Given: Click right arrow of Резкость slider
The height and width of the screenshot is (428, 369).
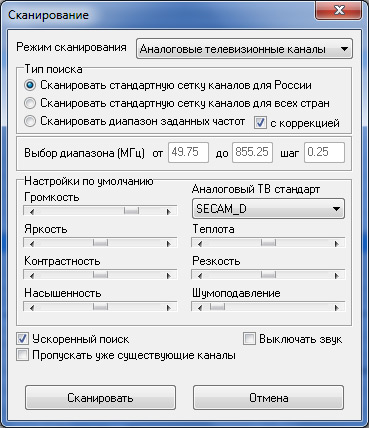Looking at the screenshot, I should pyautogui.click(x=337, y=276).
